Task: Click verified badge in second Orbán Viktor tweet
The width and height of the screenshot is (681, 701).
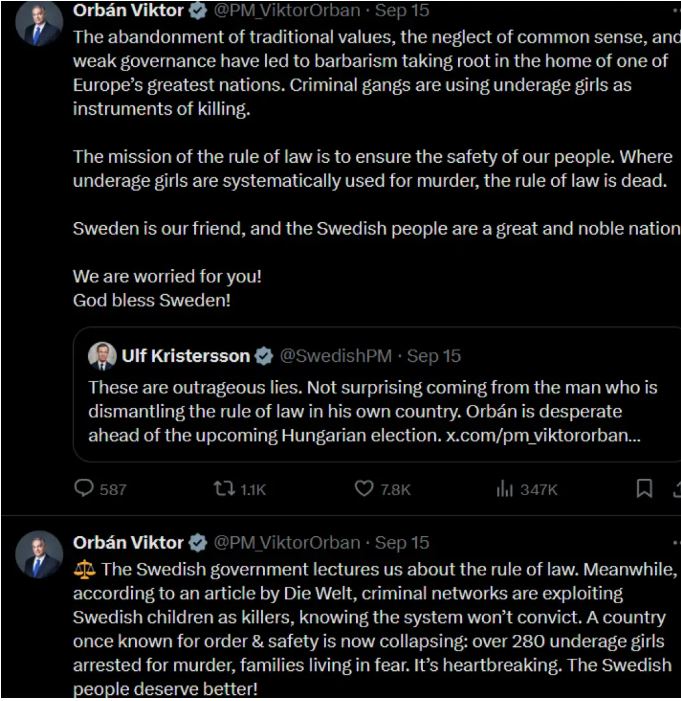Action: [198, 543]
